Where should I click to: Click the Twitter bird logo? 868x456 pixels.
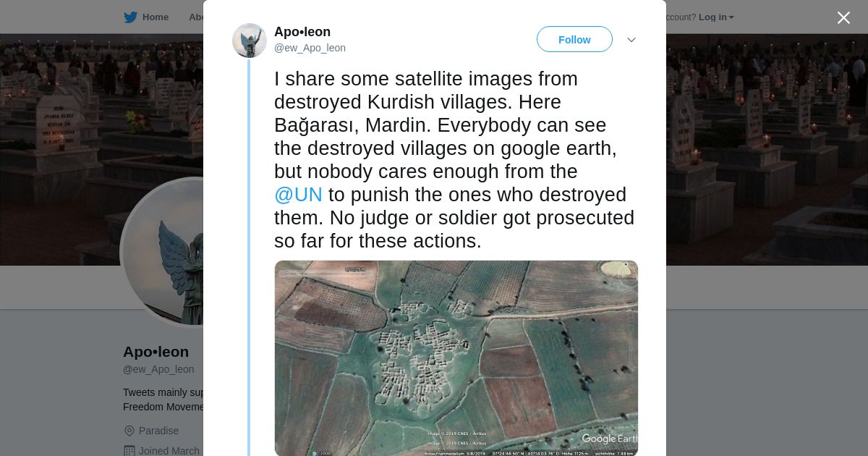tap(130, 17)
